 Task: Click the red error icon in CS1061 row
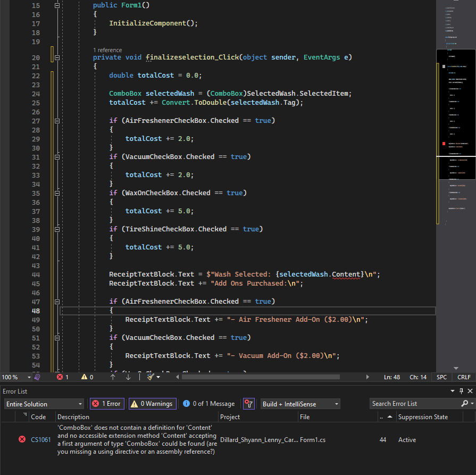[22, 439]
